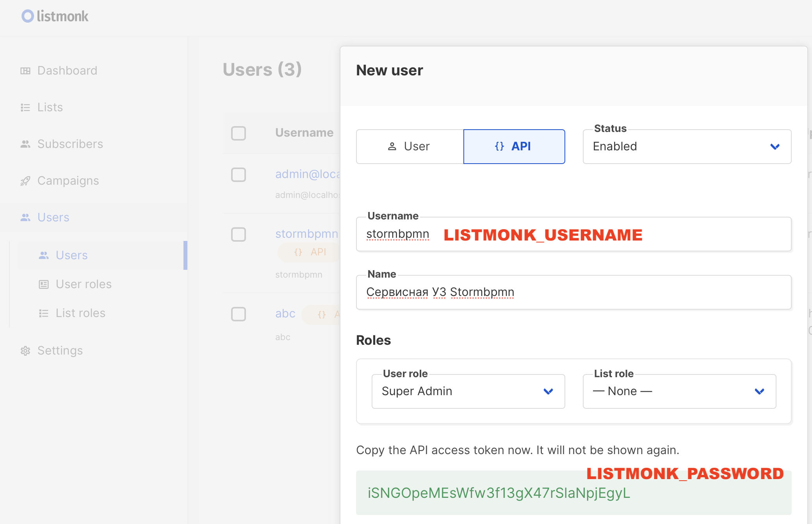Click the Campaigns rocket icon
Screen dimensions: 812x524
[x=25, y=181]
